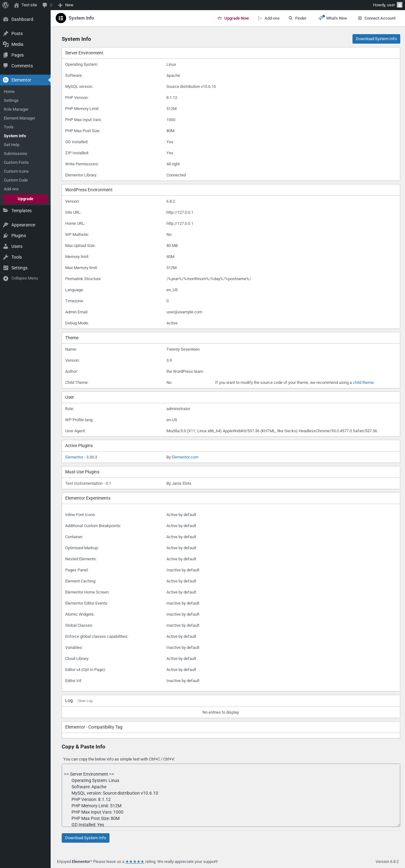Open the New content dropdown in admin bar
The image size is (405, 868).
point(65,5)
